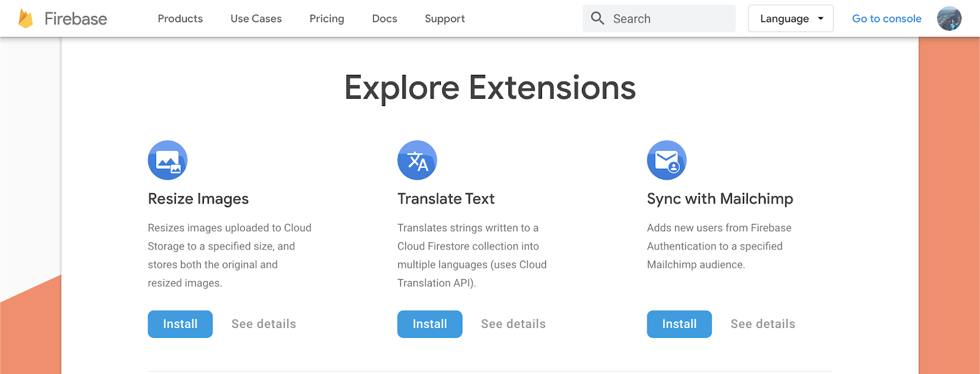Open the Language dropdown
The height and width of the screenshot is (374, 980).
[x=790, y=18]
